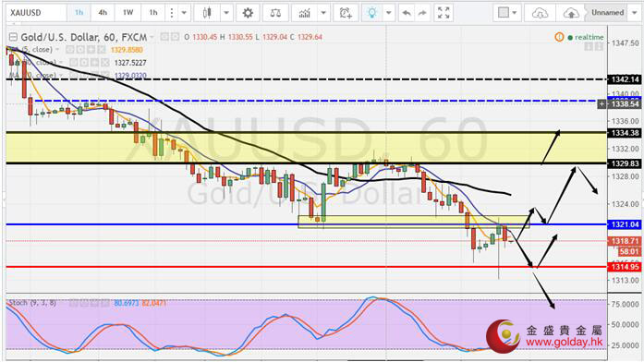644x362 pixels.
Task: Save chart with cloud upload icon
Action: [570, 13]
